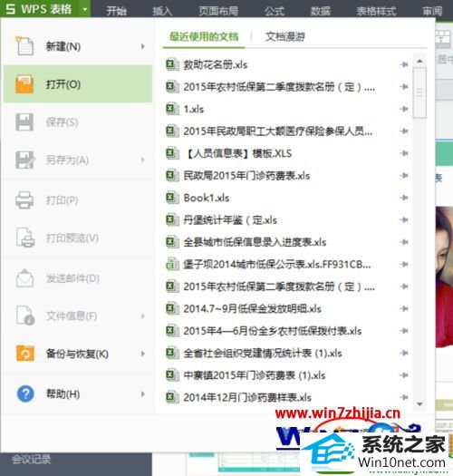453x476 pixels.
Task: Click the file icon beside 民政局2015年门诊药费表.xls
Action: pos(172,175)
